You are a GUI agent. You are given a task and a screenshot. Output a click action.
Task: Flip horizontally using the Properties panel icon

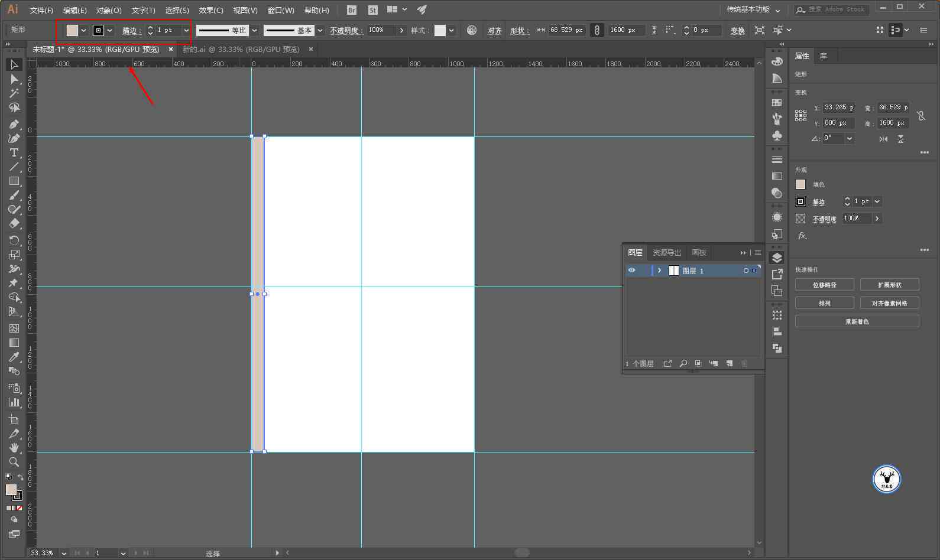[x=883, y=139]
